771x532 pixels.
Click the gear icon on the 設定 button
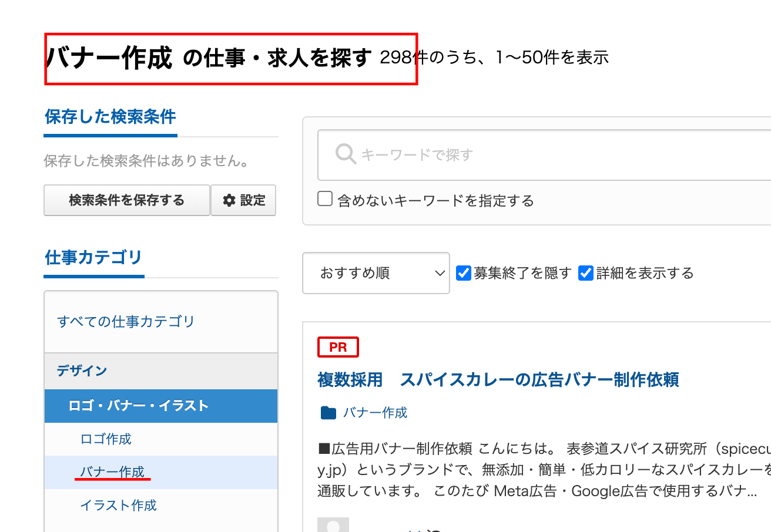point(230,200)
